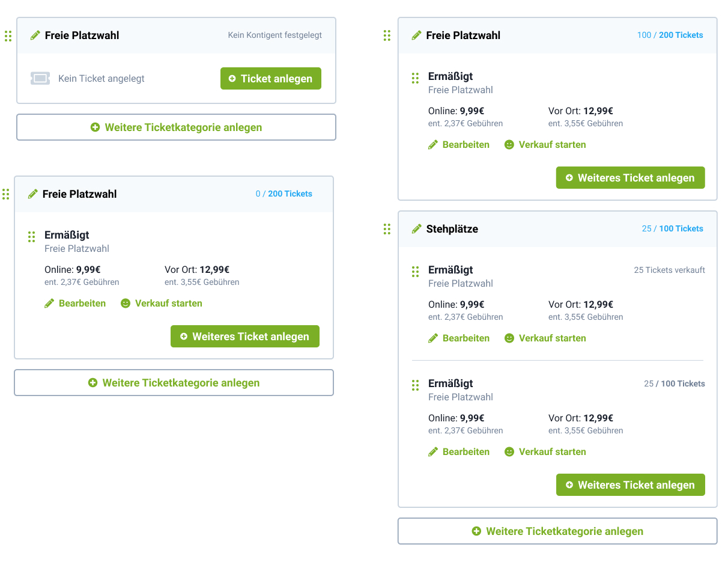Image resolution: width=728 pixels, height=565 pixels.
Task: Click 'Weiteres Ticket anlegen' in the 0 / 200 category
Action: [x=244, y=337]
